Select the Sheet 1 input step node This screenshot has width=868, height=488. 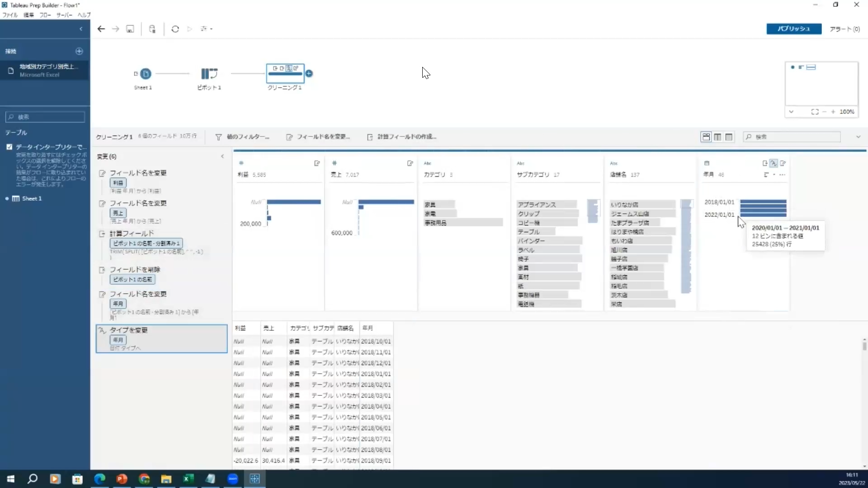(146, 74)
